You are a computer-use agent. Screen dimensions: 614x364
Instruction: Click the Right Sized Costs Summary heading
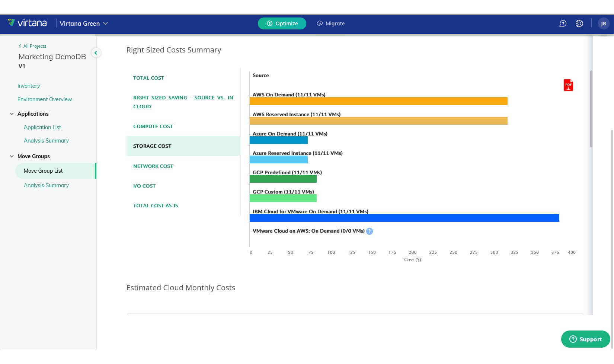click(174, 50)
